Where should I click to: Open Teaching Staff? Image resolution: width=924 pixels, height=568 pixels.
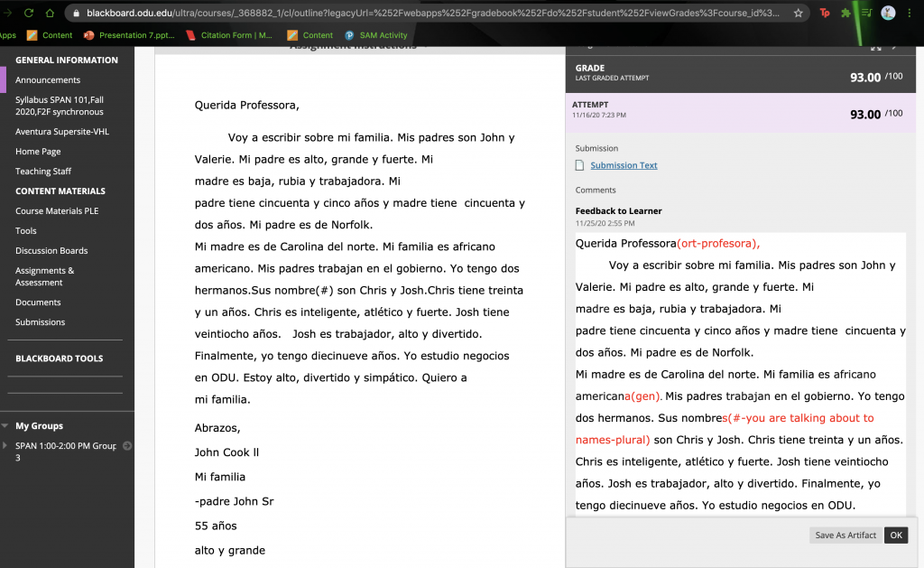43,172
